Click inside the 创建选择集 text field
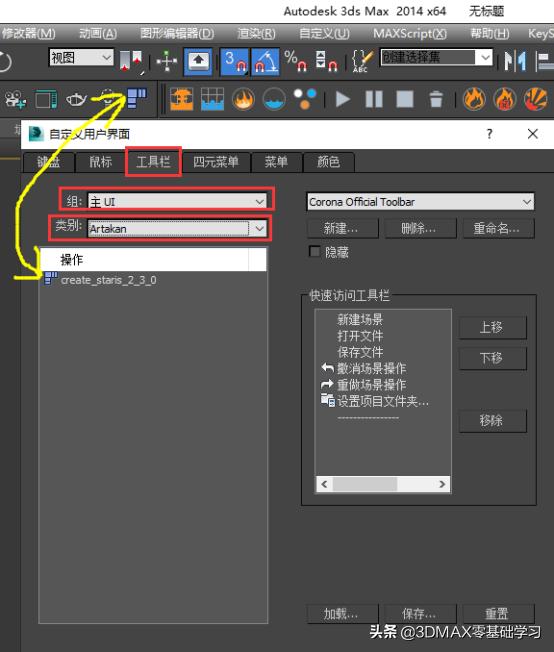This screenshot has height=652, width=554. coord(428,57)
